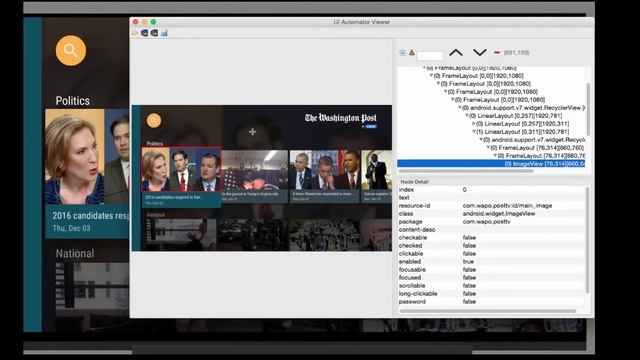
Task: Click the Obama thumbnail in screenshot
Action: pos(325,169)
